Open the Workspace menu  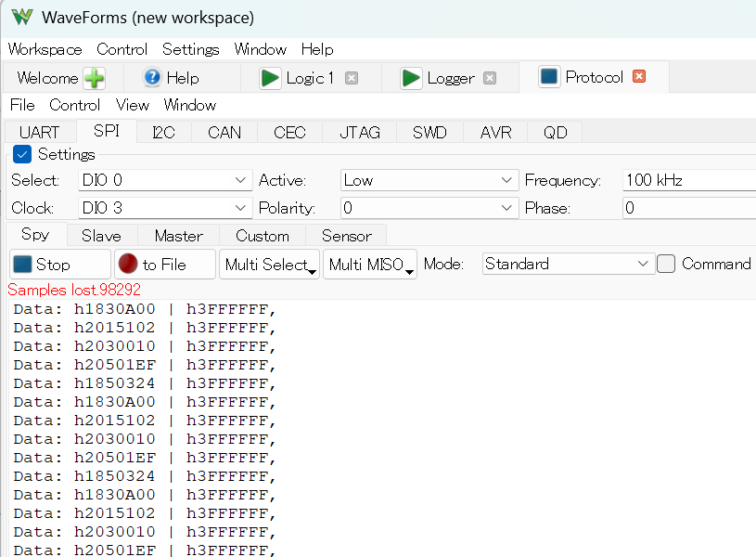click(x=45, y=49)
